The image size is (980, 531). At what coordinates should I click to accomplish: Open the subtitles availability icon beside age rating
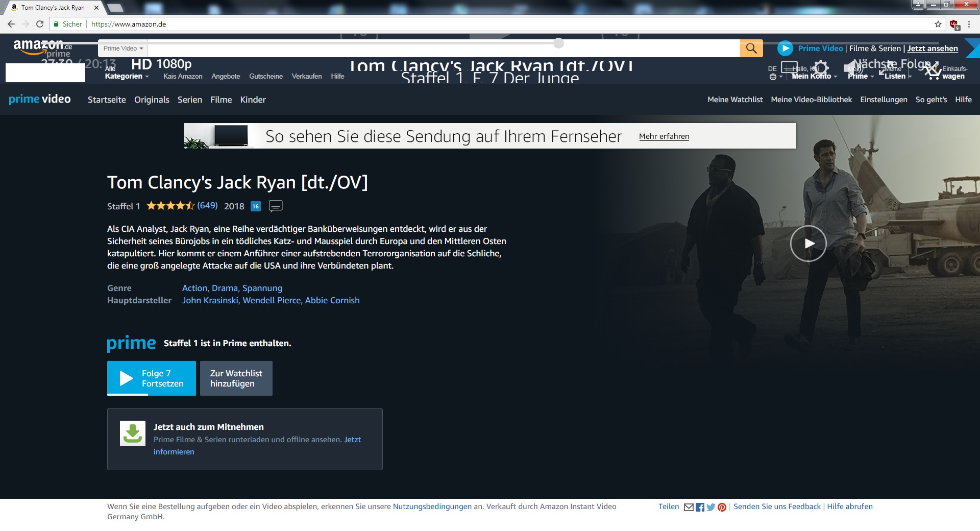[276, 206]
